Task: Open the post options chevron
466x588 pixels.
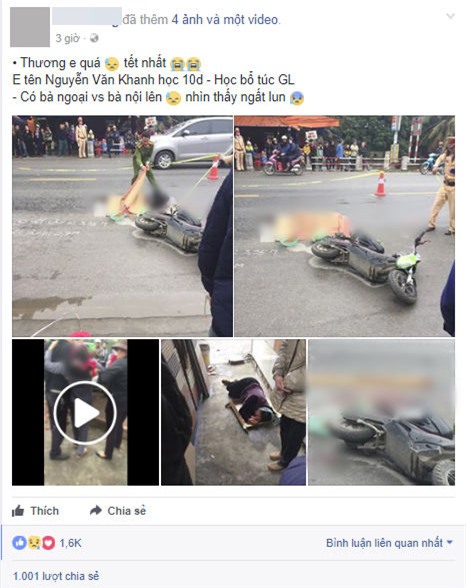Action: (x=450, y=16)
